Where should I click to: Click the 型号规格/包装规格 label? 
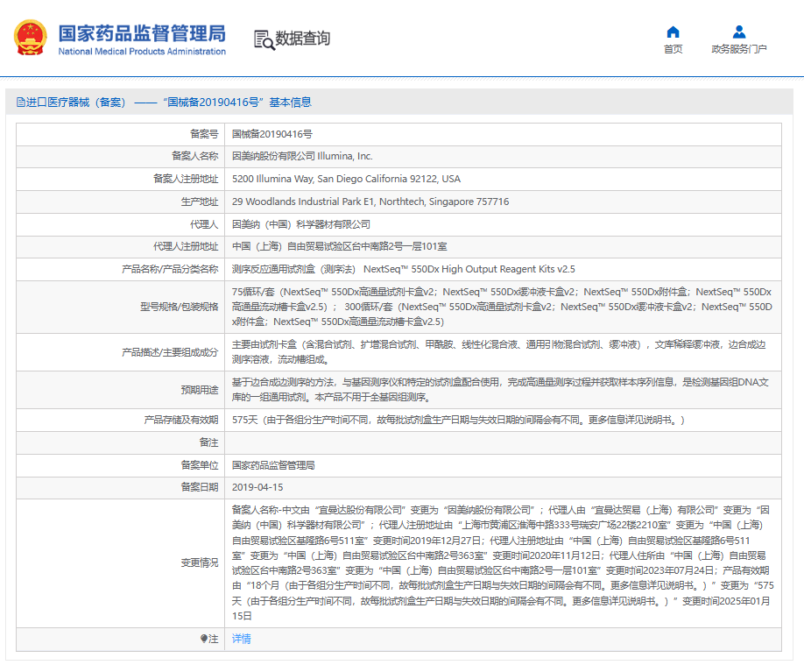pos(179,307)
